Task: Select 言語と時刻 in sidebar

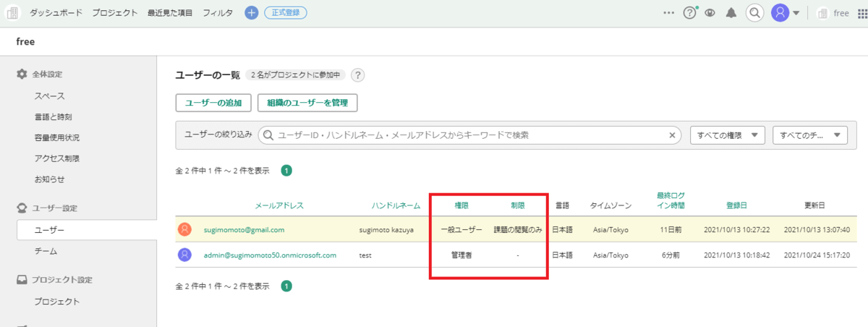Action: click(x=53, y=116)
